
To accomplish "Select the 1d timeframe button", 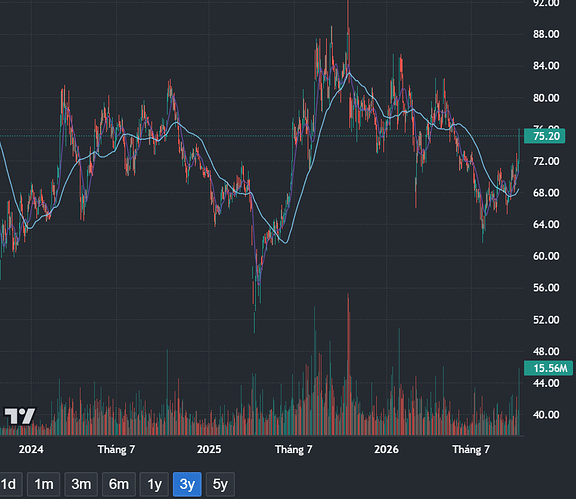I will coord(10,484).
